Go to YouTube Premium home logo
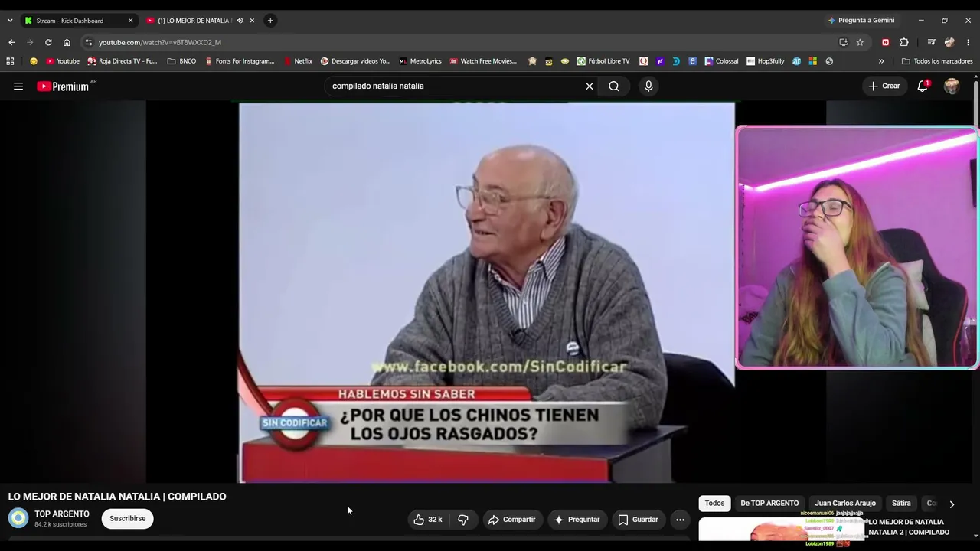The height and width of the screenshot is (551, 980). pos(63,86)
